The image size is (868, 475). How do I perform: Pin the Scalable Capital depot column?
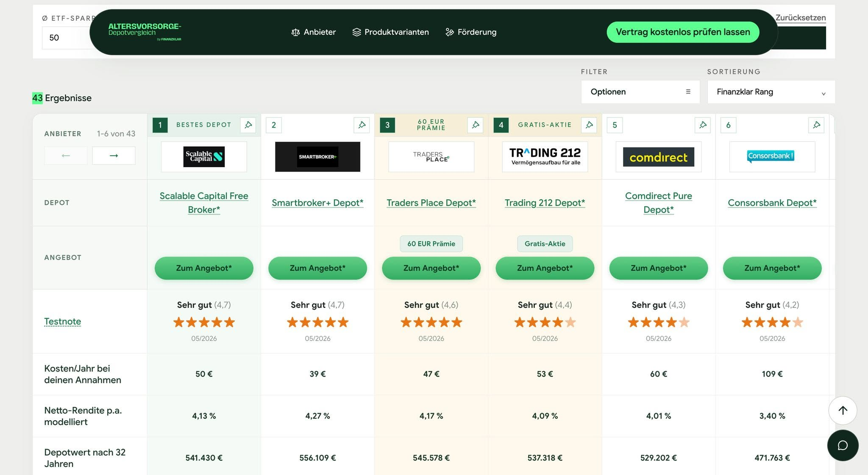(248, 125)
